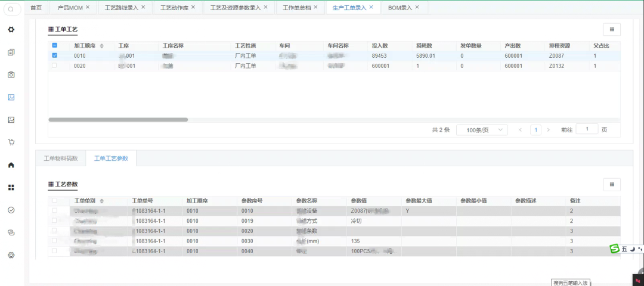The image size is (644, 286).
Task: Toggle select-all checkbox in 工艺参数 header
Action: (x=54, y=201)
